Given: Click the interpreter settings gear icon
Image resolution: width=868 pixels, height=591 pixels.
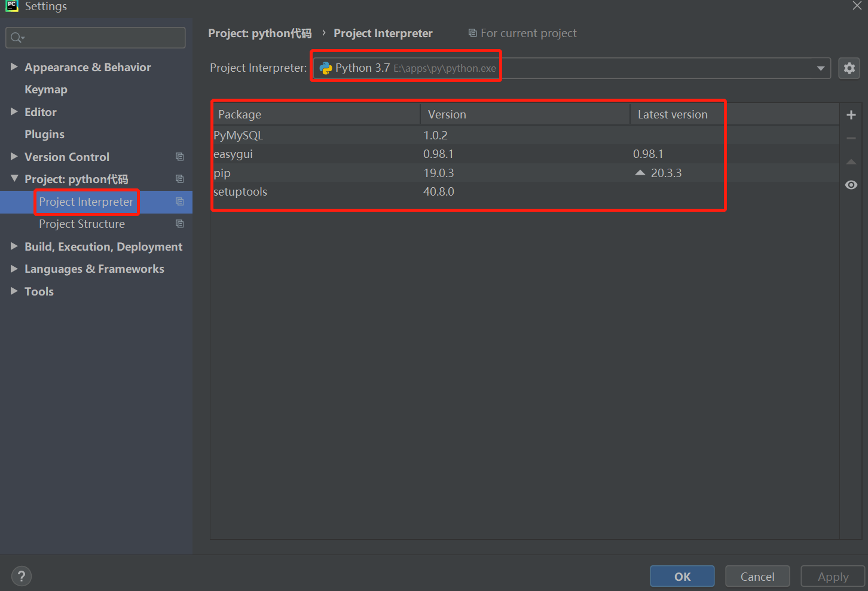Looking at the screenshot, I should pyautogui.click(x=849, y=68).
